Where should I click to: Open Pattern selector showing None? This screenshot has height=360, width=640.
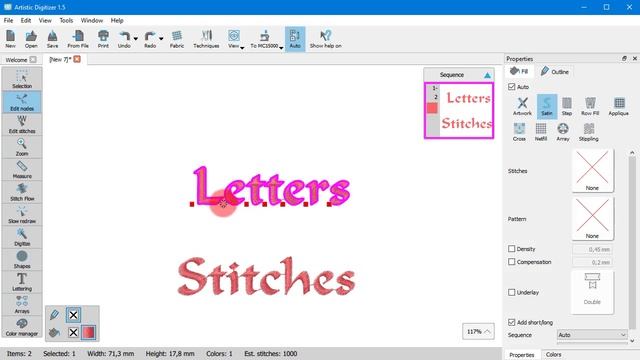click(592, 219)
